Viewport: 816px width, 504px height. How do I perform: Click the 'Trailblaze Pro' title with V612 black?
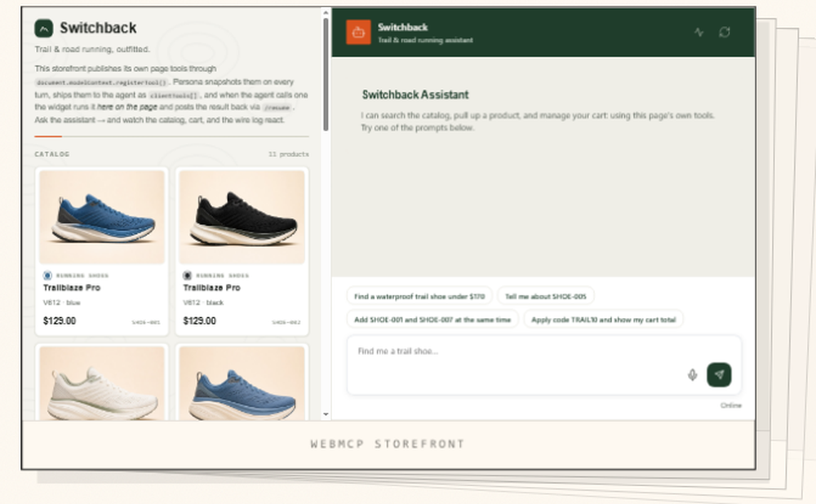[x=212, y=288]
